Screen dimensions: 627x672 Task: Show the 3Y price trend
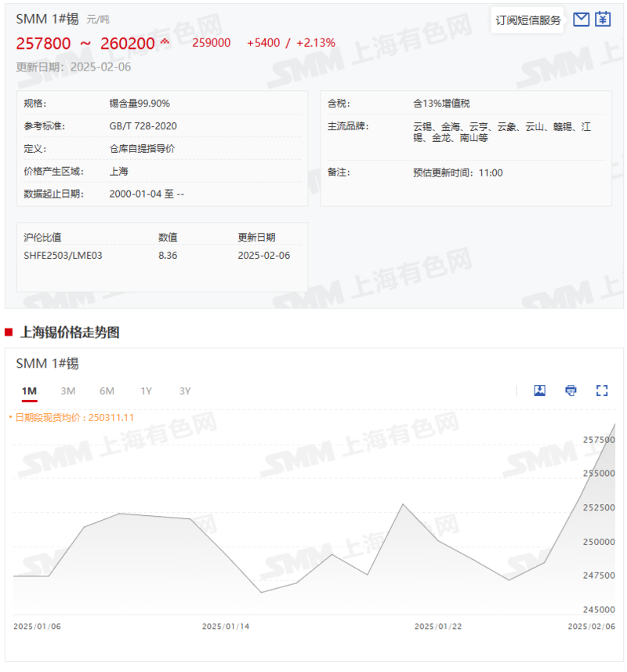pyautogui.click(x=185, y=390)
